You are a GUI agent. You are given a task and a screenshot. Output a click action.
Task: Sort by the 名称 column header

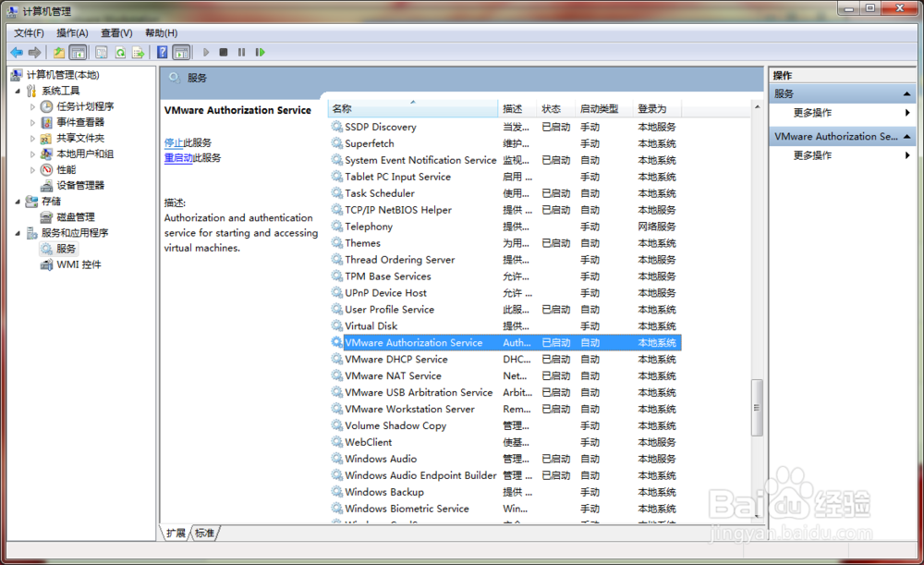[412, 108]
